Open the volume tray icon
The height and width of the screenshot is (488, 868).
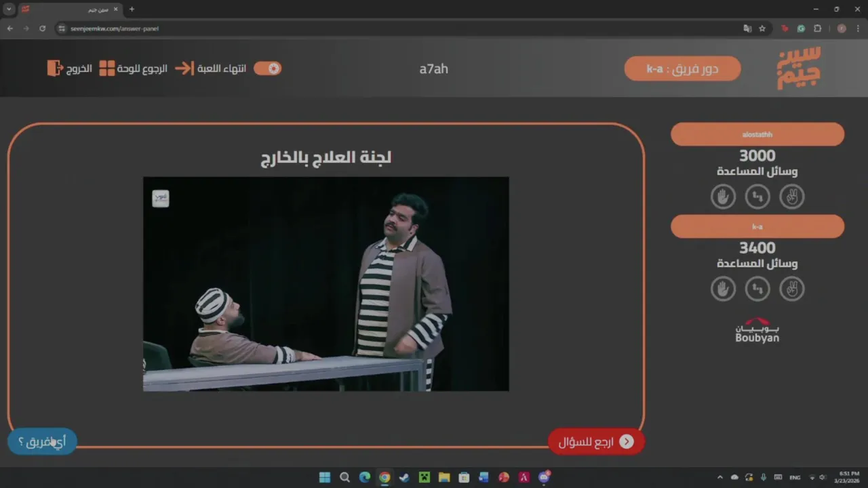pyautogui.click(x=823, y=477)
